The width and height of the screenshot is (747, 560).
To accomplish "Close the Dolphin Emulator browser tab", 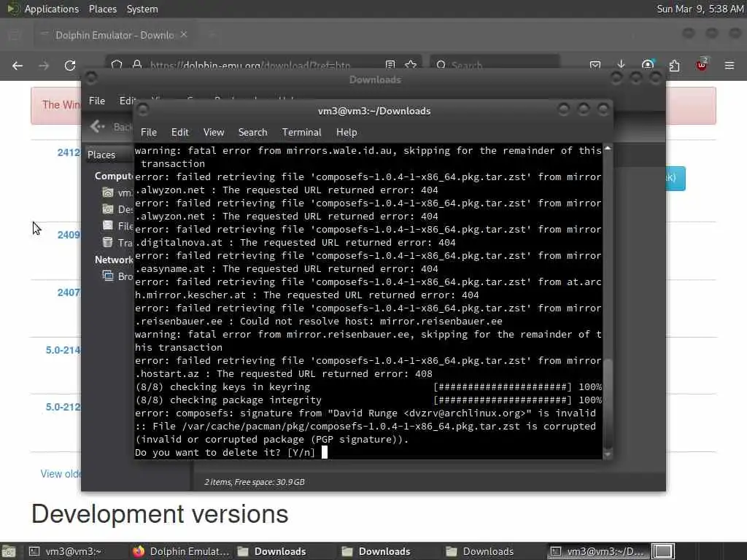I will 184,35.
